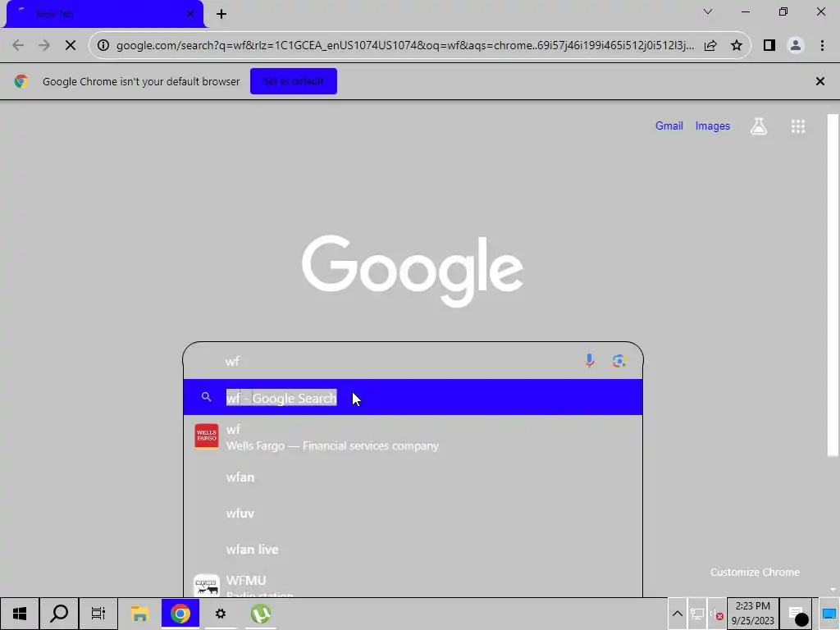Search by image with Google Lens icon
The height and width of the screenshot is (630, 840).
(619, 361)
